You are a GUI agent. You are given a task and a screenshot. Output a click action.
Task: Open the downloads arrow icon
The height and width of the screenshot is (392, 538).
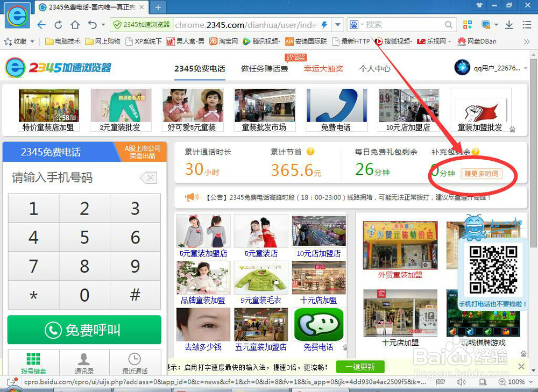click(509, 25)
